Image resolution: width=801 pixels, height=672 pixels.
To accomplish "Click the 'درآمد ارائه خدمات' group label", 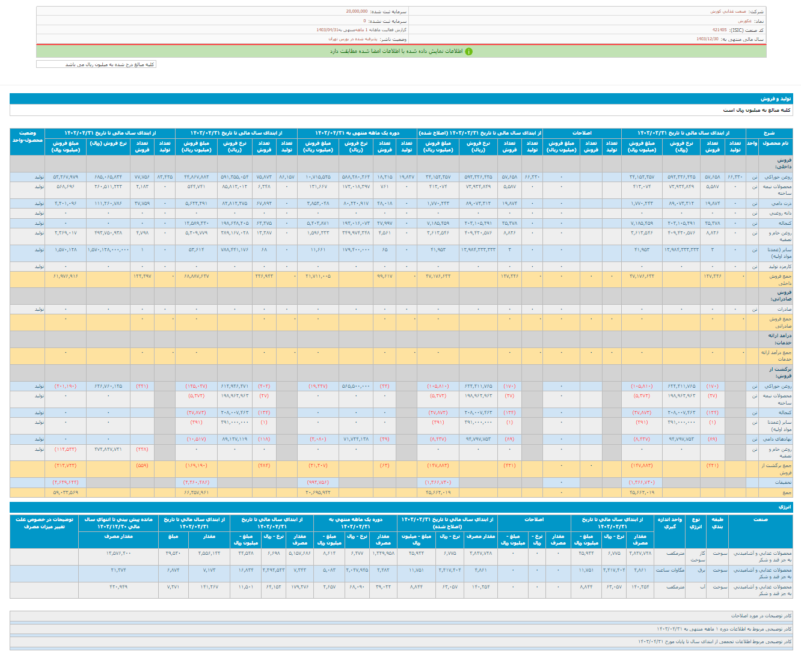I will [775, 339].
